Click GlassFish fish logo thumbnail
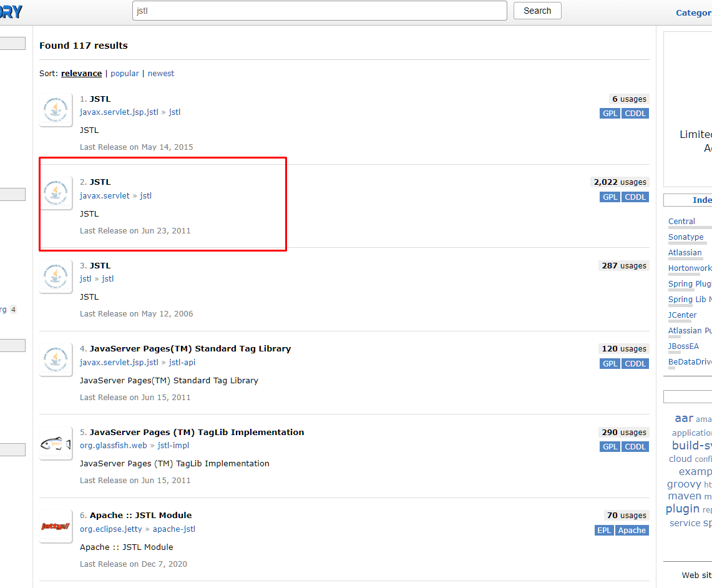Viewport: 712px width, 588px height. (x=56, y=444)
